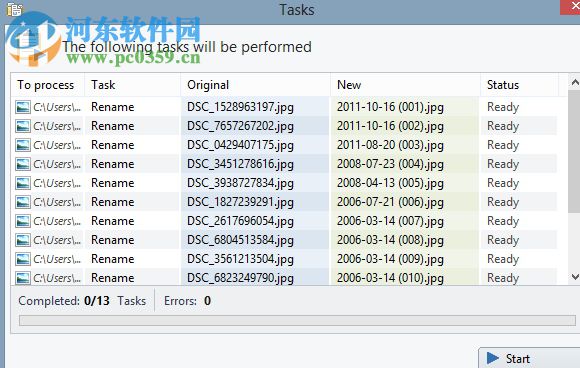Click the image icon for DSC_3938727834.jpg row

tap(23, 183)
